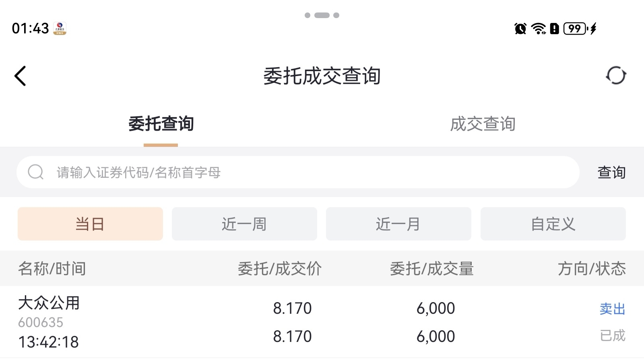Tap the back arrow icon
The height and width of the screenshot is (360, 644).
coord(20,76)
